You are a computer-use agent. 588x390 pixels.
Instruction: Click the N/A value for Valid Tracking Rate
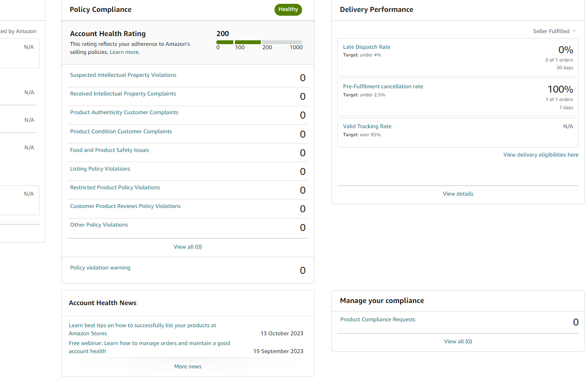click(568, 126)
